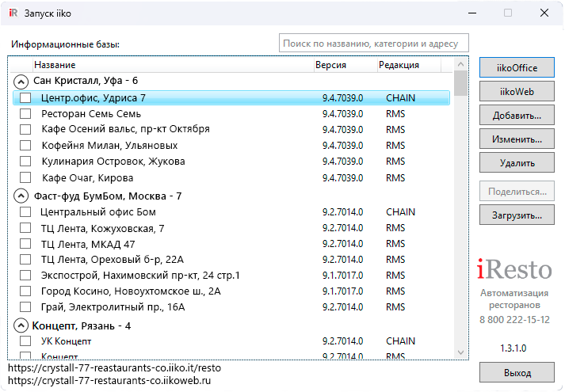Select the Экспострой, Нахимовский пр-кт row
Screen dimensions: 565x392
coord(231,276)
